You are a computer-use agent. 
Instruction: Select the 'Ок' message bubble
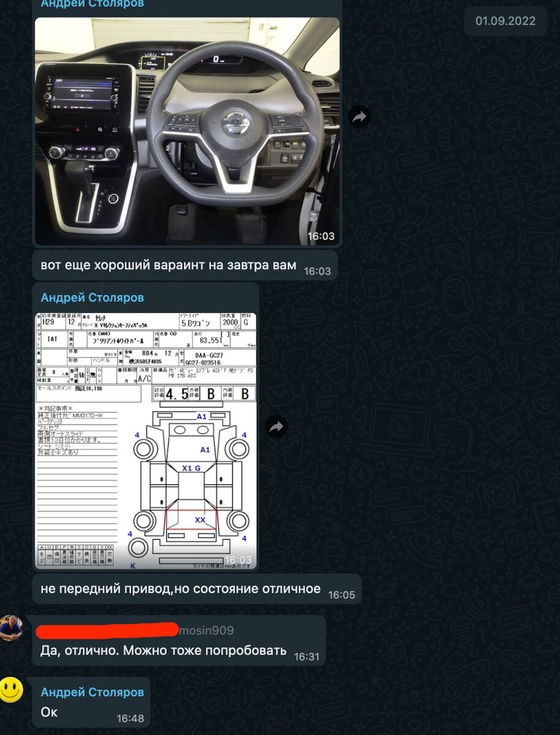tap(91, 703)
